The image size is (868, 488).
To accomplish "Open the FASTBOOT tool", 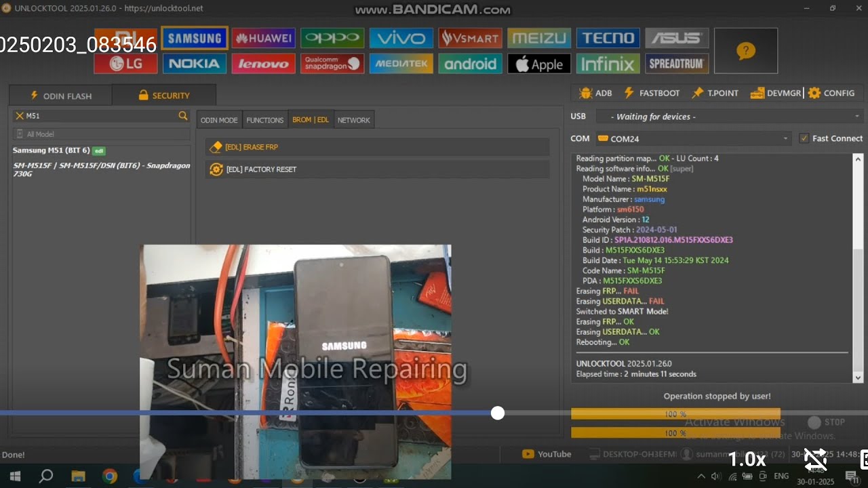I will tap(651, 93).
